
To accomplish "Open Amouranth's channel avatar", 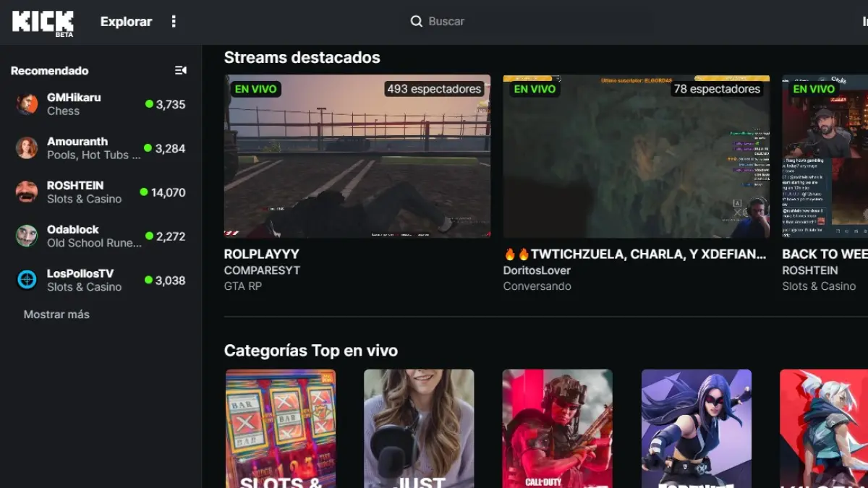I will [x=27, y=148].
